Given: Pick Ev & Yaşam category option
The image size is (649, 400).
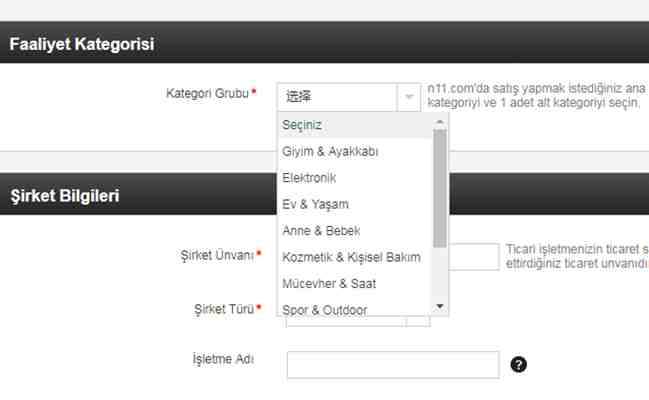Looking at the screenshot, I should [354, 204].
